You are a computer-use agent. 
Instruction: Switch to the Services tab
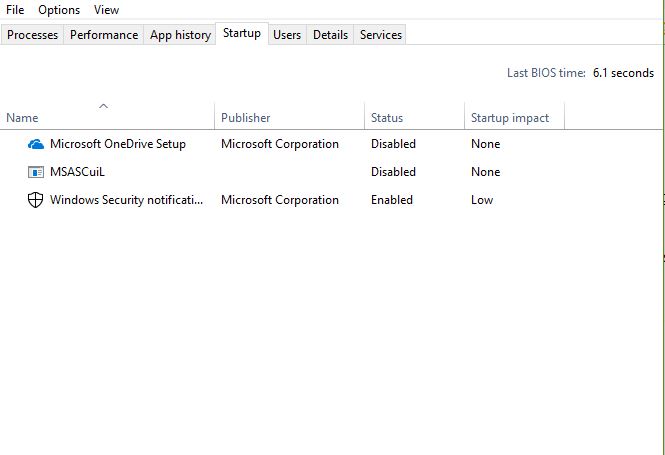pos(381,35)
